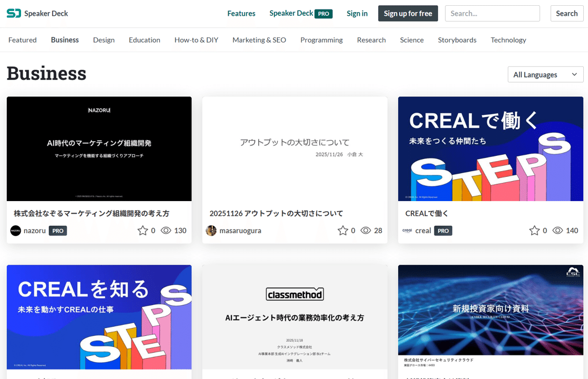Click the eye icon with 140 views
The height and width of the screenshot is (379, 588).
click(558, 230)
